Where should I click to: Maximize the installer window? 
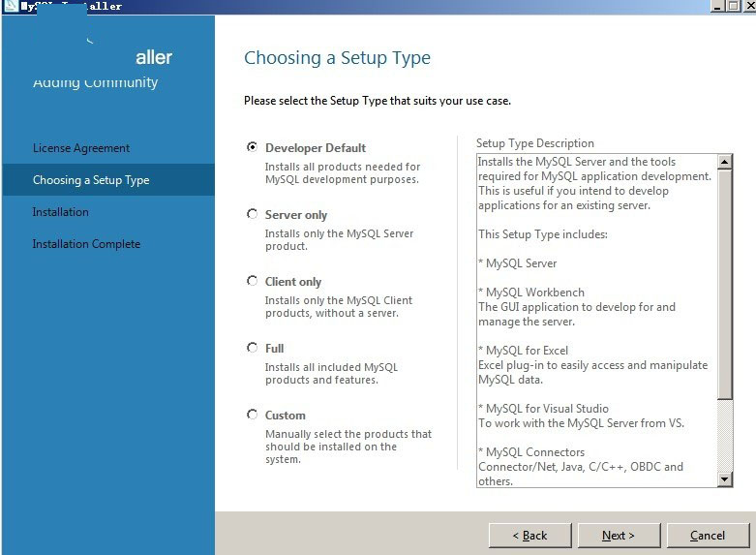click(x=733, y=6)
